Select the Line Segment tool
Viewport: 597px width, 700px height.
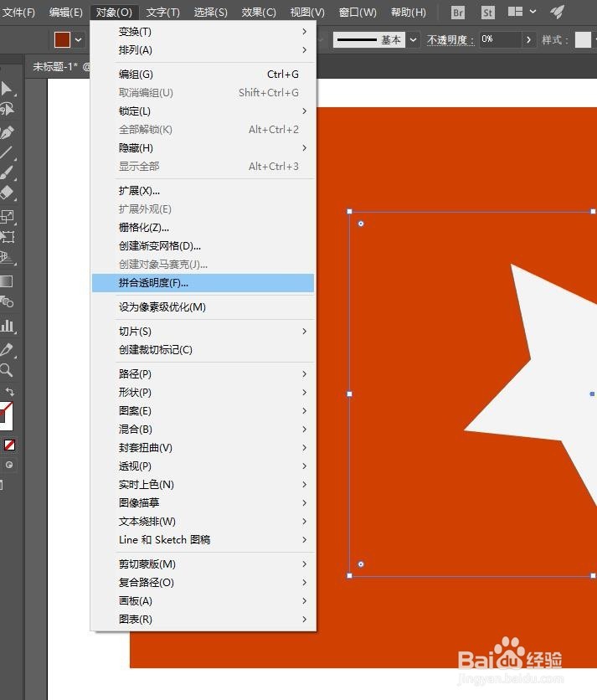(x=6, y=152)
